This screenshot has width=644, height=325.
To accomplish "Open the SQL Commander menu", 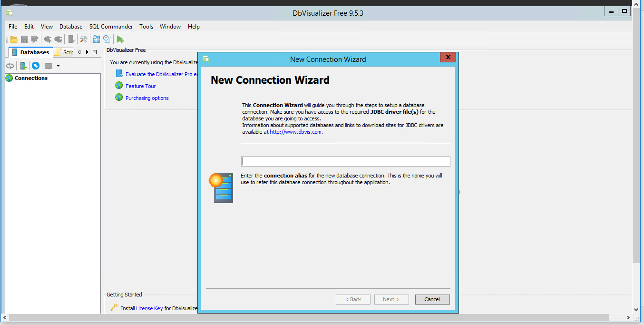I will [x=111, y=27].
